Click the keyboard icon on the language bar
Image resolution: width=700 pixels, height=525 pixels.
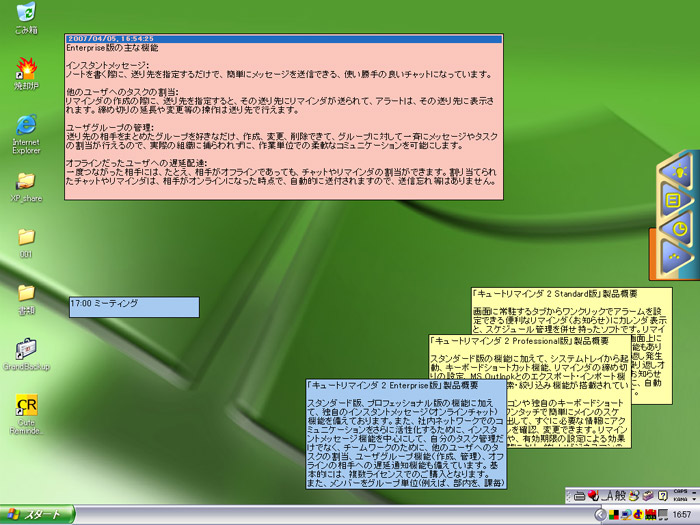(x=579, y=496)
